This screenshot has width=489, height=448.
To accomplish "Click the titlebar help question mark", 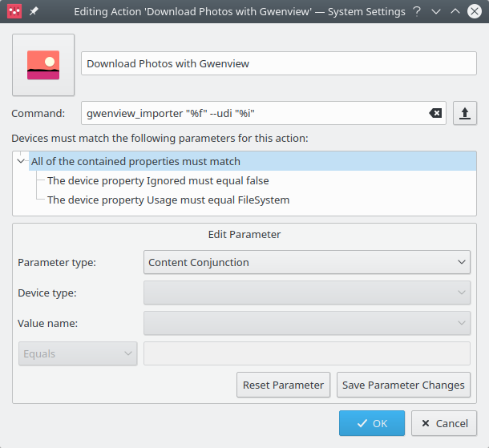I will click(417, 13).
